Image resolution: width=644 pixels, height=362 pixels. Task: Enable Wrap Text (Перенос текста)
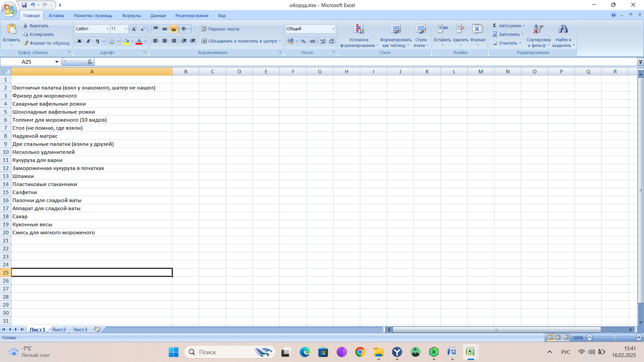tap(220, 29)
